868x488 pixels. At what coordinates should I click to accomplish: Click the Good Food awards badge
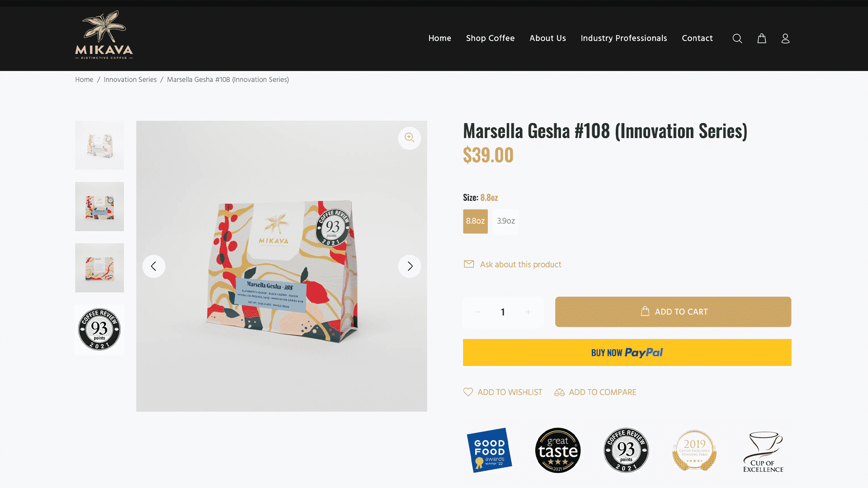(489, 450)
